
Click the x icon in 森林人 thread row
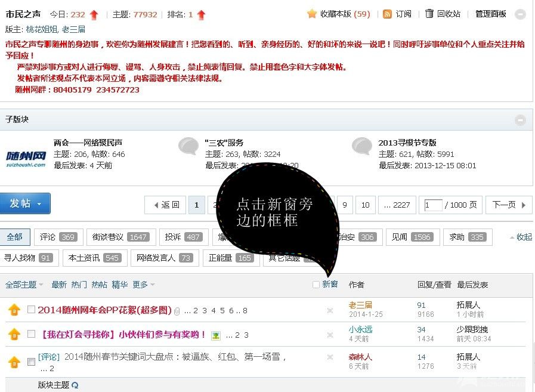point(330,357)
